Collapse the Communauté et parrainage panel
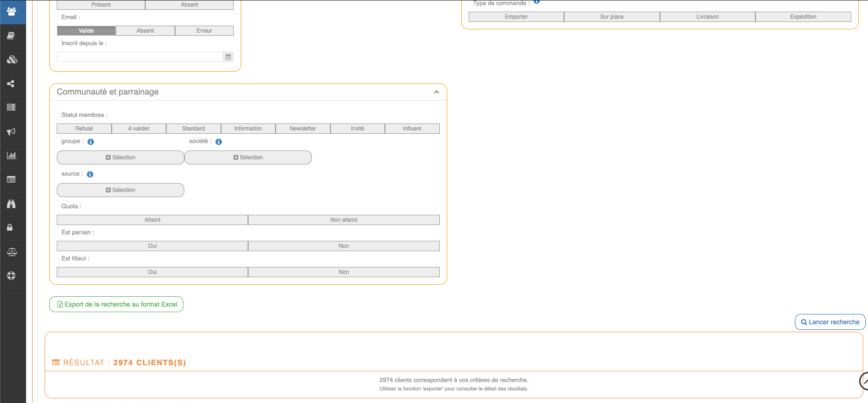This screenshot has height=403, width=868. [x=436, y=92]
